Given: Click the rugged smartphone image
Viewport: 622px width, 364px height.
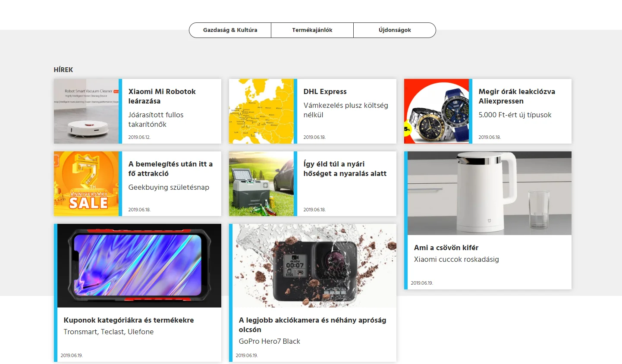Looking at the screenshot, I should point(139,266).
